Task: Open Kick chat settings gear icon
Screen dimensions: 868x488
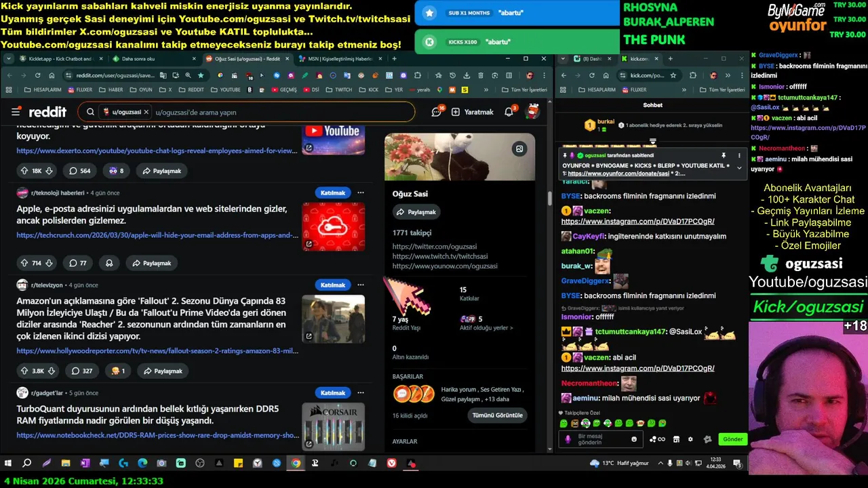Action: pos(690,439)
